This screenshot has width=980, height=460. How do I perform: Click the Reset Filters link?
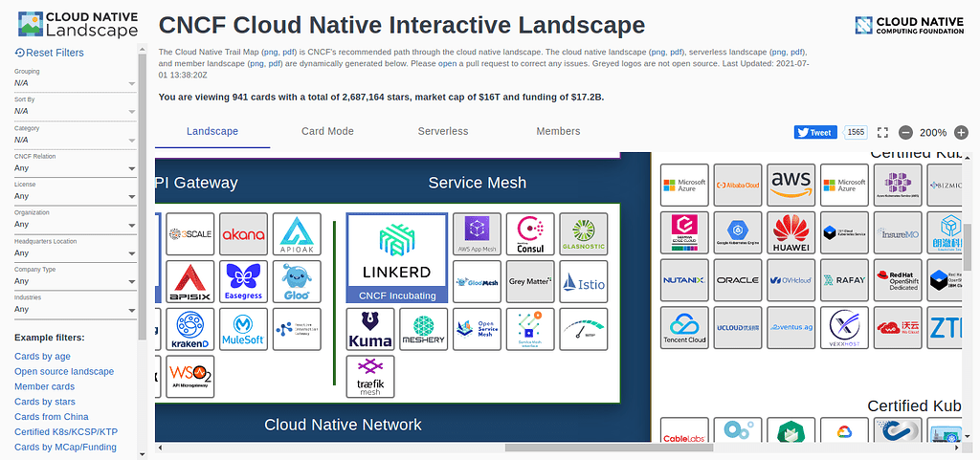50,53
